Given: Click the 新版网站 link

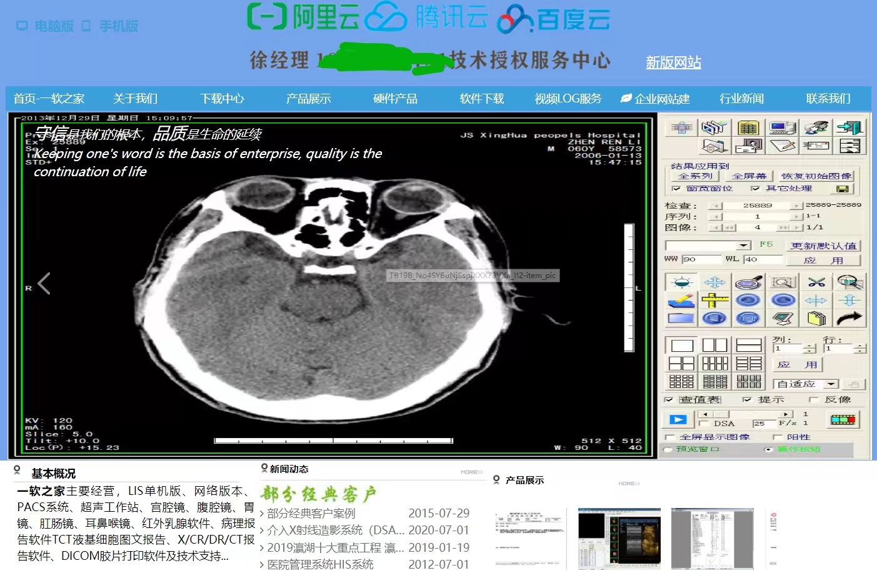Looking at the screenshot, I should [x=673, y=62].
